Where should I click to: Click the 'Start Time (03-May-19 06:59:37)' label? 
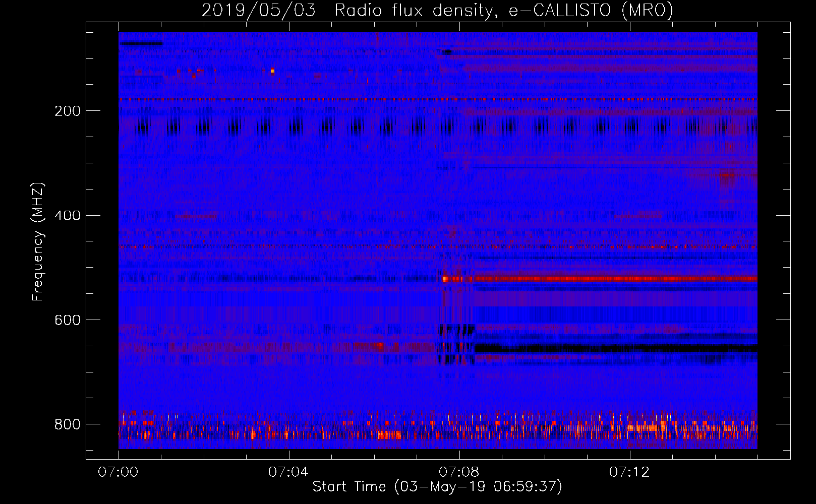(x=437, y=486)
